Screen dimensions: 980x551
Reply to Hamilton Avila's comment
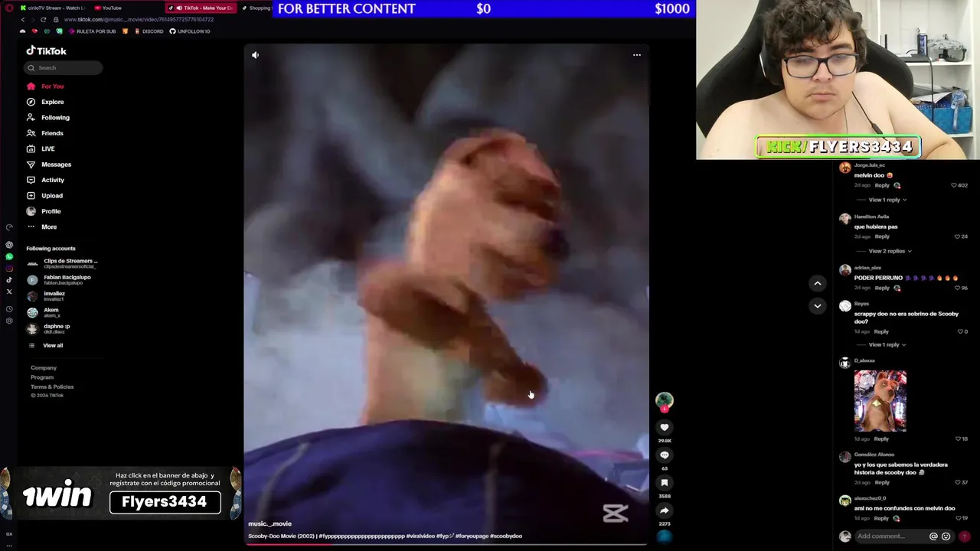click(882, 236)
